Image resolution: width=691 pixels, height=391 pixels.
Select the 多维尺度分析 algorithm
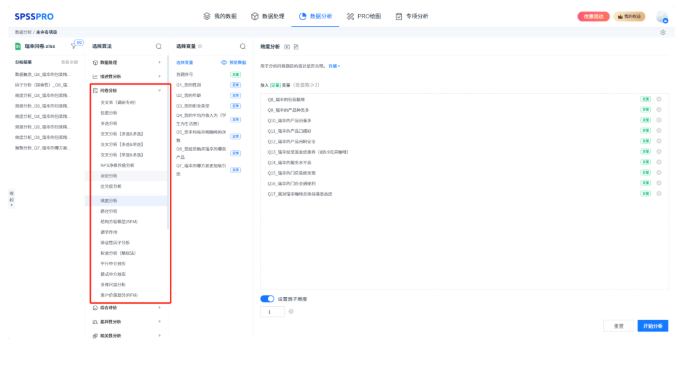click(x=113, y=284)
